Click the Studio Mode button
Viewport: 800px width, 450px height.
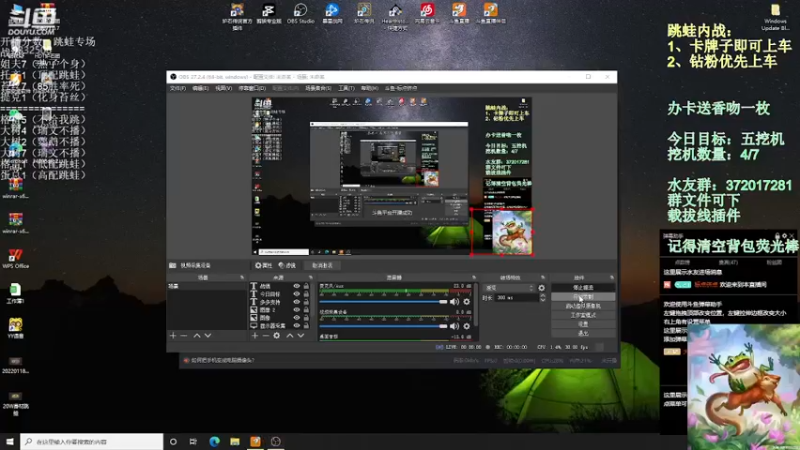[583, 315]
